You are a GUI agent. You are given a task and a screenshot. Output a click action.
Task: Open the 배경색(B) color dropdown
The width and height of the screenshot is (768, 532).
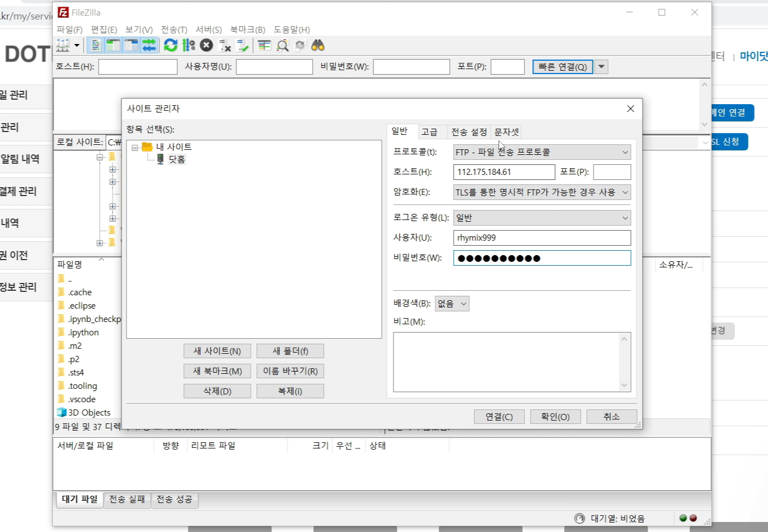pyautogui.click(x=452, y=304)
